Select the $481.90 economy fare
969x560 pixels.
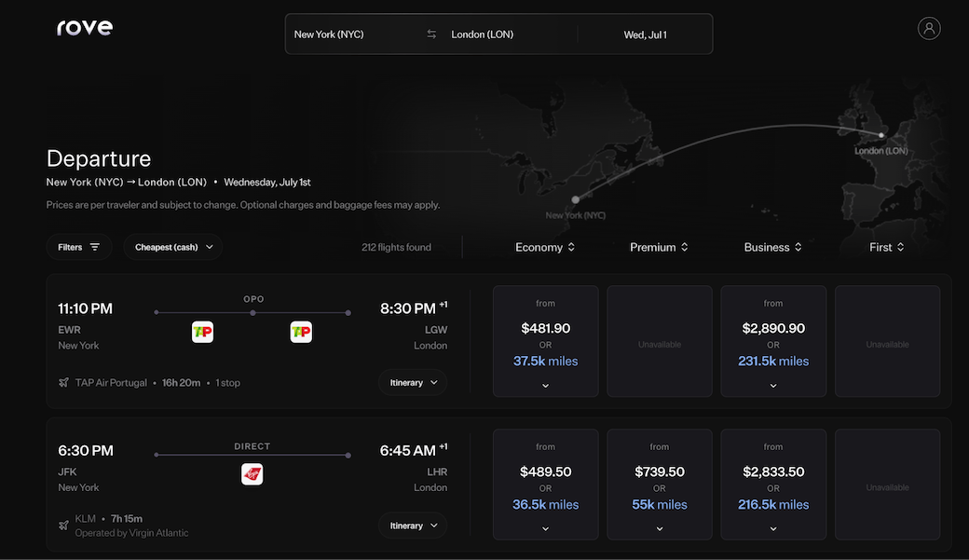pyautogui.click(x=545, y=342)
